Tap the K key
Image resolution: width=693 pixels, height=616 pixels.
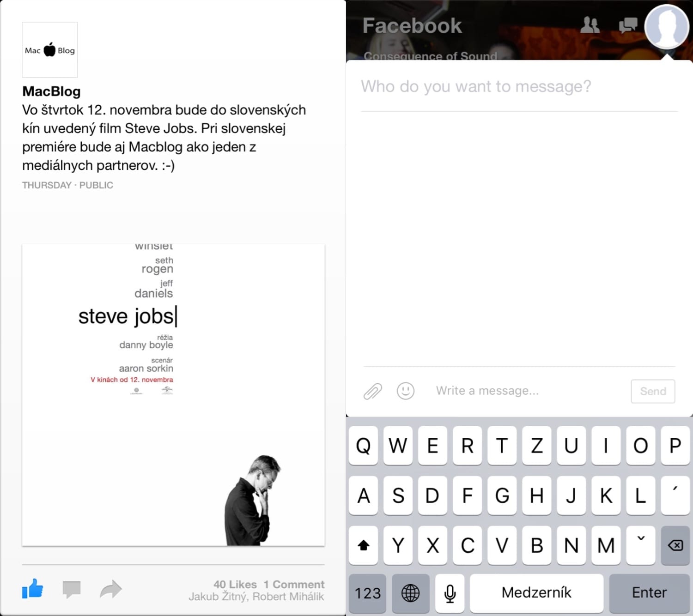click(606, 495)
